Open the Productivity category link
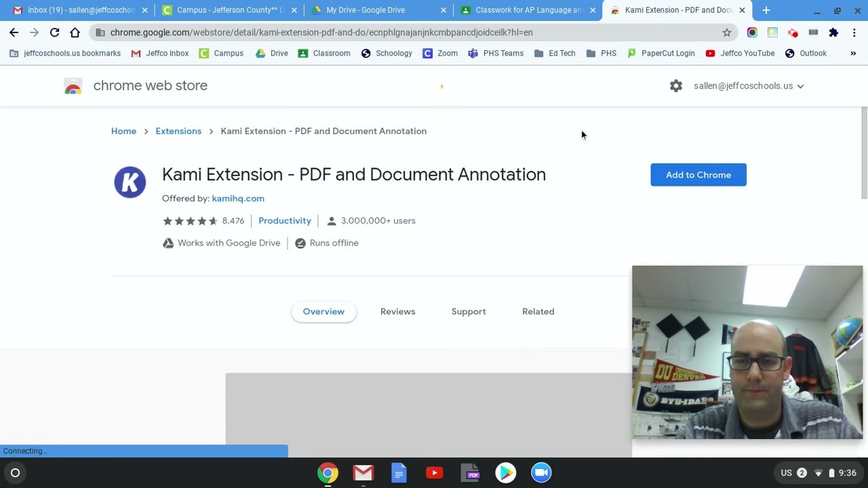 [285, 221]
